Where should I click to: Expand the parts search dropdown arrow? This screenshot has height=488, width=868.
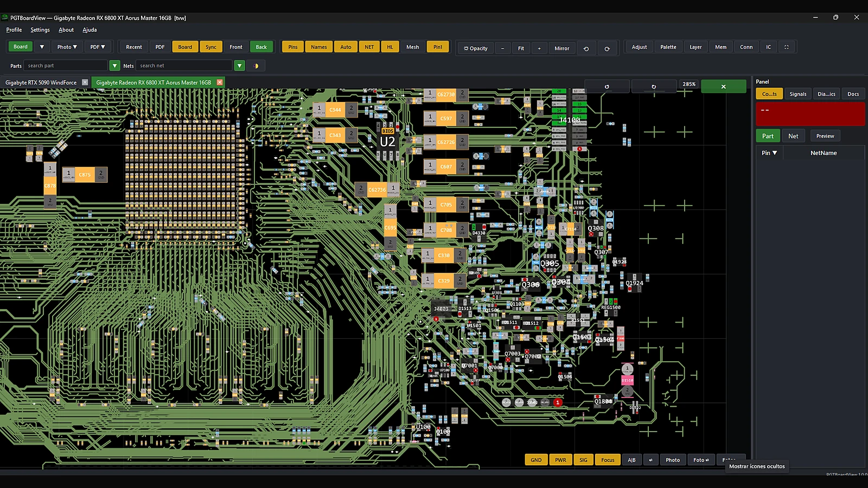[114, 66]
